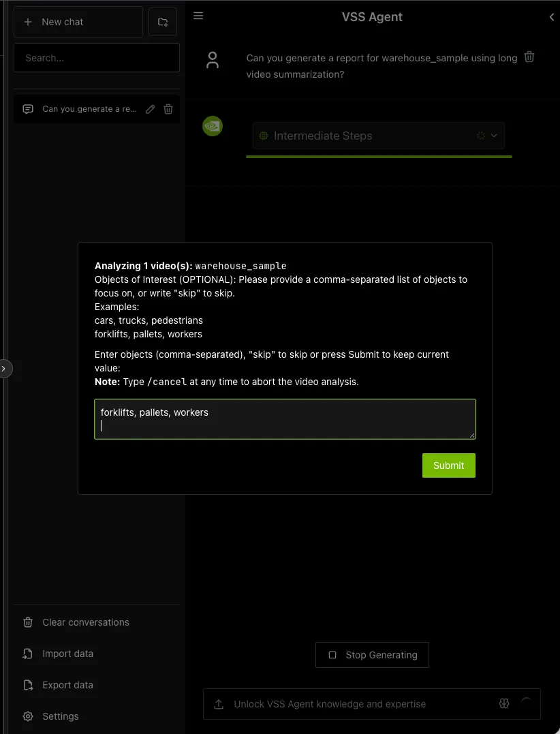
Task: Click the Export data file icon
Action: coord(28,685)
